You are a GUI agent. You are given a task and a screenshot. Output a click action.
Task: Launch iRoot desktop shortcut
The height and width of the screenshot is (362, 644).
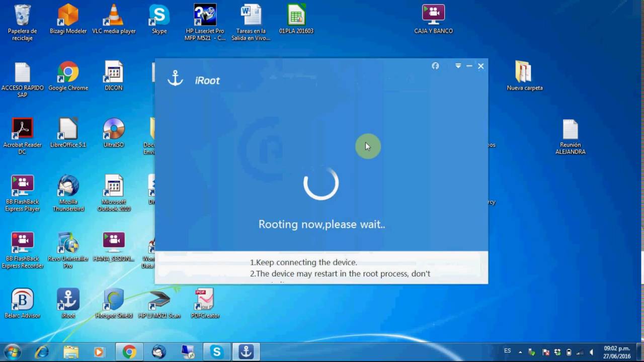pos(68,304)
